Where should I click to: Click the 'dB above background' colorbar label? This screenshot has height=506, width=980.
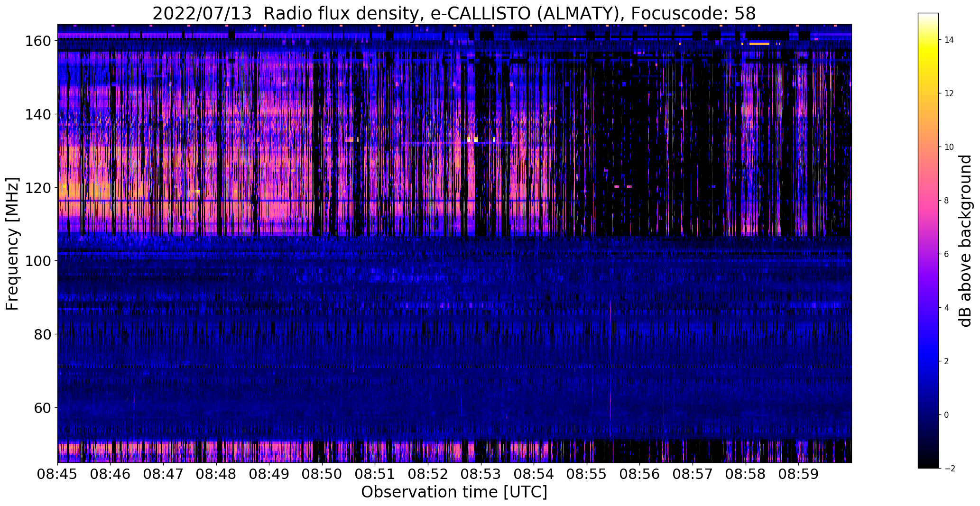965,241
